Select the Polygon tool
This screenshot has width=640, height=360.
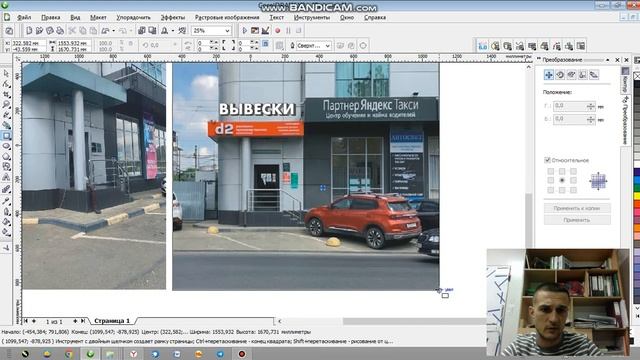pos(6,156)
